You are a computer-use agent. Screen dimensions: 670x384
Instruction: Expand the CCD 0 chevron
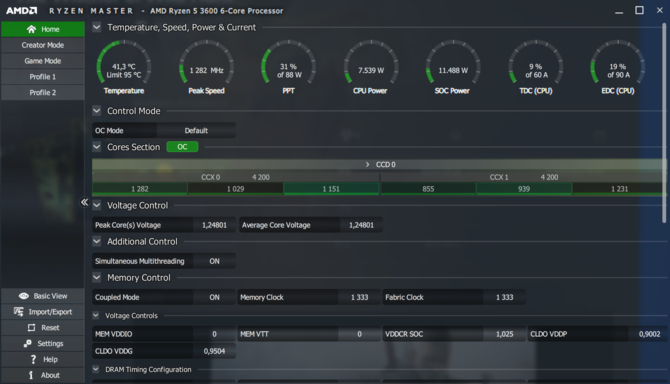[x=367, y=164]
